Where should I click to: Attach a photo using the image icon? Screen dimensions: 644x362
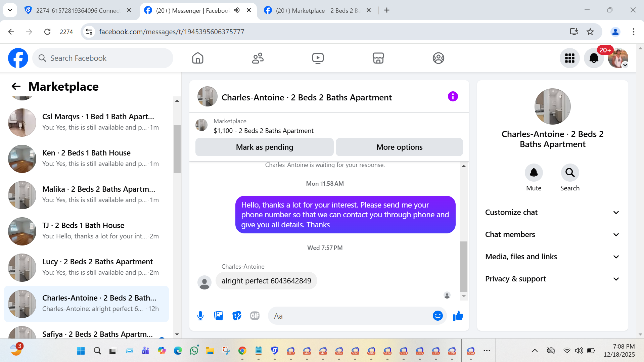[219, 316]
